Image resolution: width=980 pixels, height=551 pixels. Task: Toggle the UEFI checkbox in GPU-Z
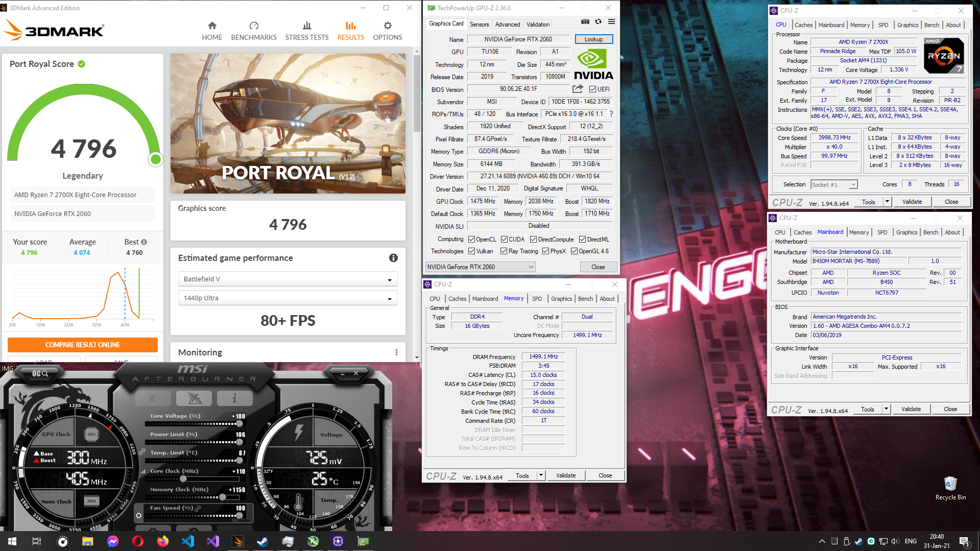[x=592, y=89]
